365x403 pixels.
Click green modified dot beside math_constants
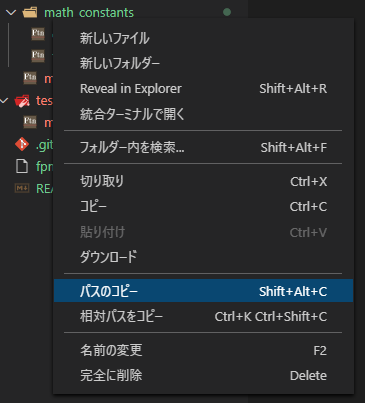(227, 12)
